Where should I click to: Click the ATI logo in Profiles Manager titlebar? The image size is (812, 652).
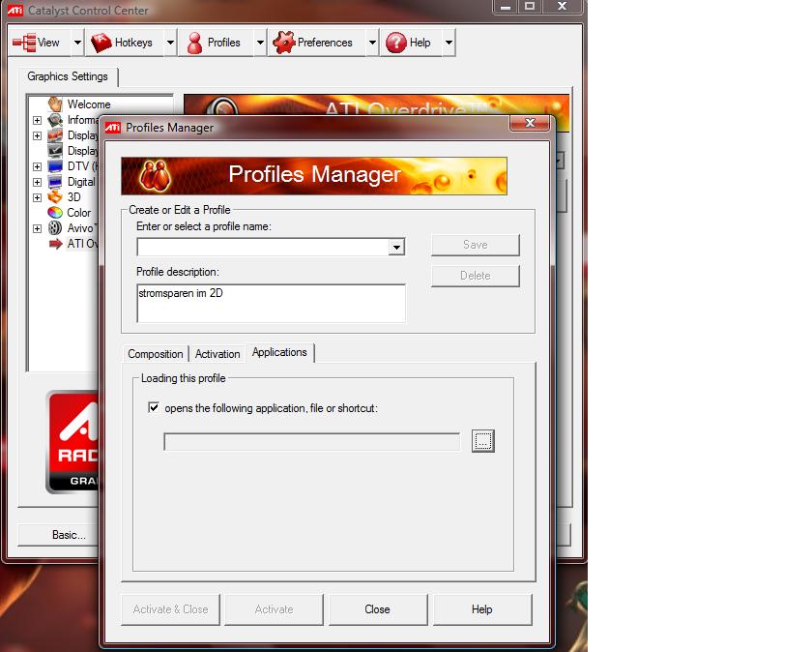[113, 128]
